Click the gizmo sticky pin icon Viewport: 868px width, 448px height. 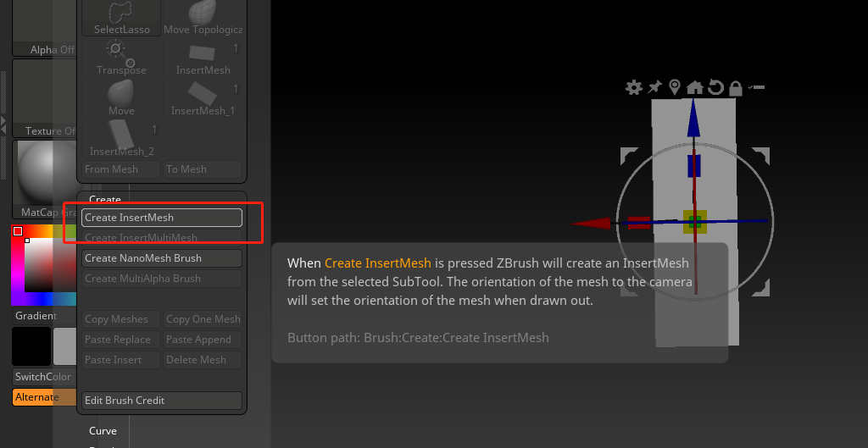click(655, 87)
